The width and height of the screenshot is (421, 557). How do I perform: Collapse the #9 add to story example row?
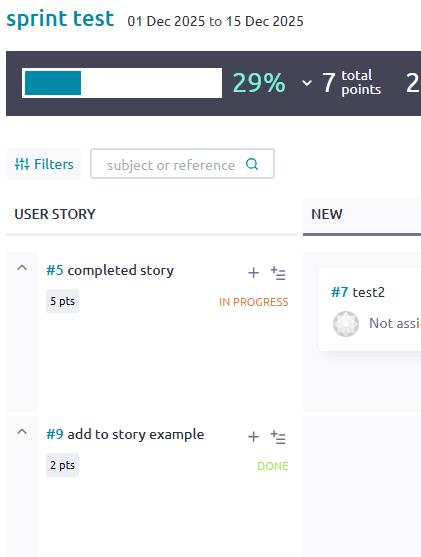[x=22, y=432]
